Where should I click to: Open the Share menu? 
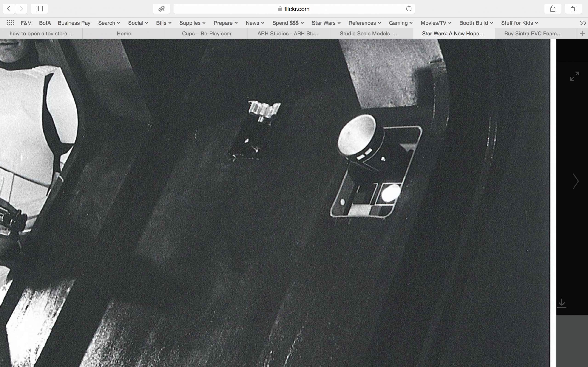pyautogui.click(x=553, y=9)
